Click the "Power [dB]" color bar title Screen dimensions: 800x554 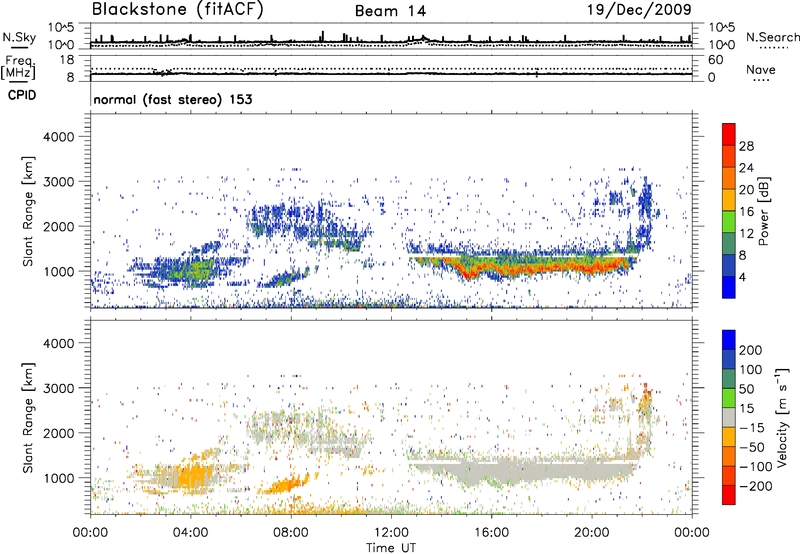click(764, 211)
